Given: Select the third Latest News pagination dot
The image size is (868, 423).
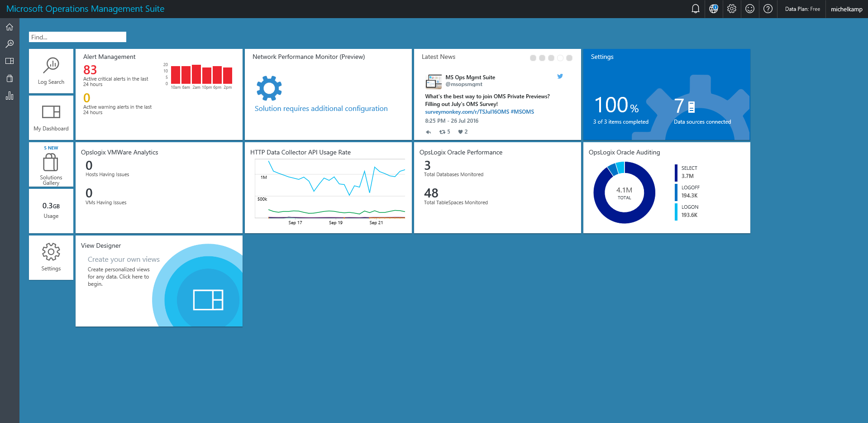Looking at the screenshot, I should (551, 58).
